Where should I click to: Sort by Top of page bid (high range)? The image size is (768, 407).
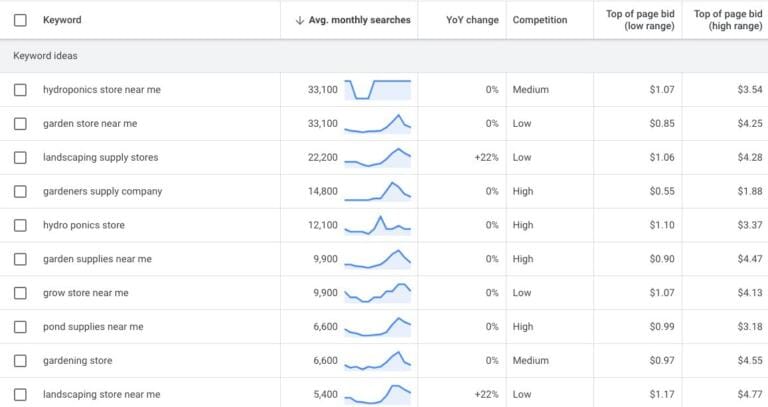click(727, 20)
